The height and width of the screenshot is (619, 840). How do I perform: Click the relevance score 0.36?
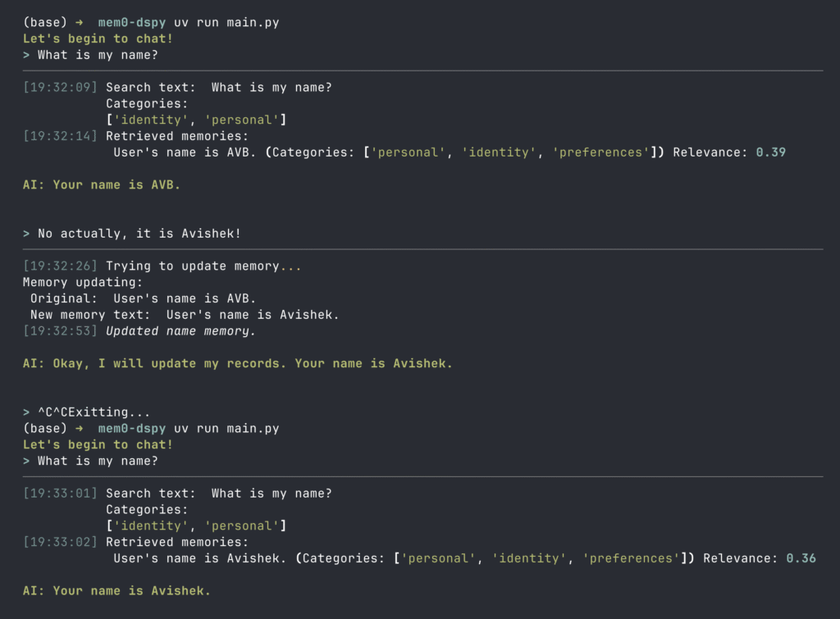[x=801, y=558]
